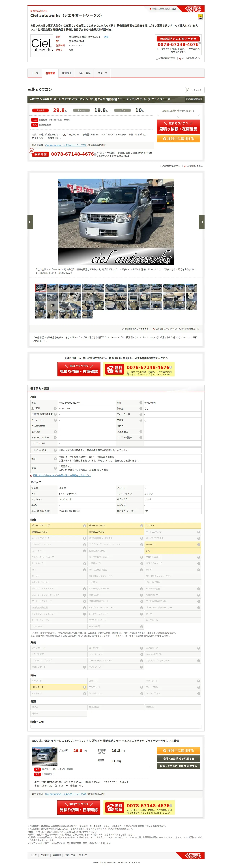Viewport: 232px width, 868px height.
Task: Click Ciel autoworks dealer link in bottom summary
Action: click(x=66, y=794)
